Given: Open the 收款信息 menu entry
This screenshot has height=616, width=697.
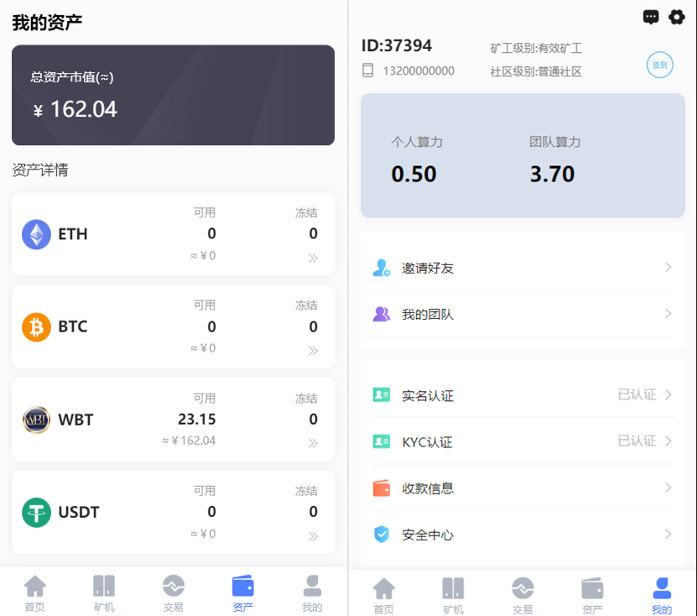Looking at the screenshot, I should coord(523,488).
